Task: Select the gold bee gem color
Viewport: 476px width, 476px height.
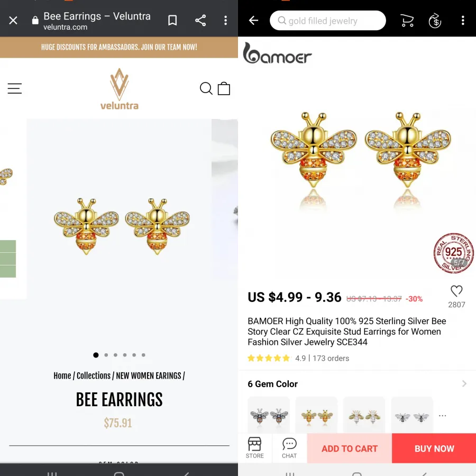Action: (316, 416)
